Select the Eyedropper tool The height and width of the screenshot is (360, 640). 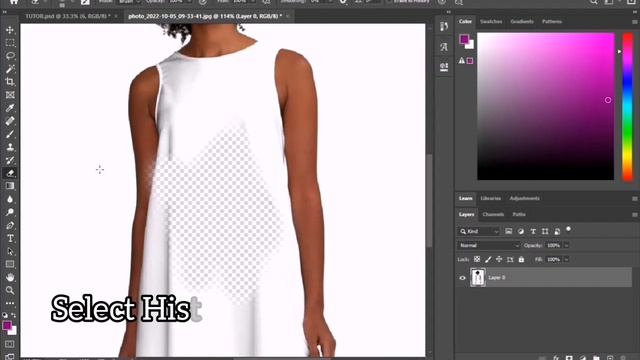click(x=10, y=108)
